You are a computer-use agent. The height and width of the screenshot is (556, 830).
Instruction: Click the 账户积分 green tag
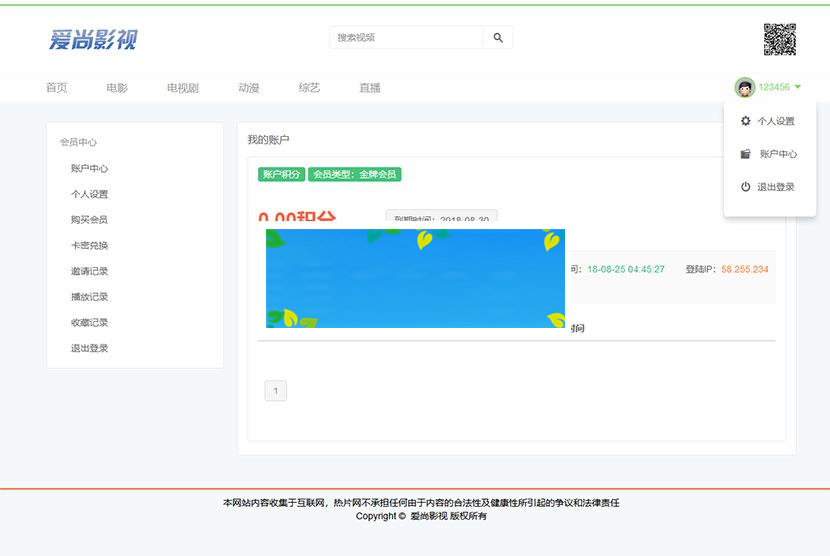tap(281, 174)
